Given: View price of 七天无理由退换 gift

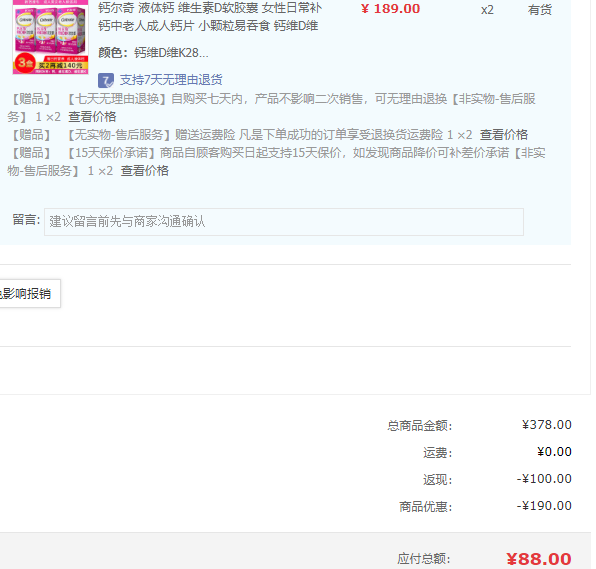Looking at the screenshot, I should (x=92, y=117).
